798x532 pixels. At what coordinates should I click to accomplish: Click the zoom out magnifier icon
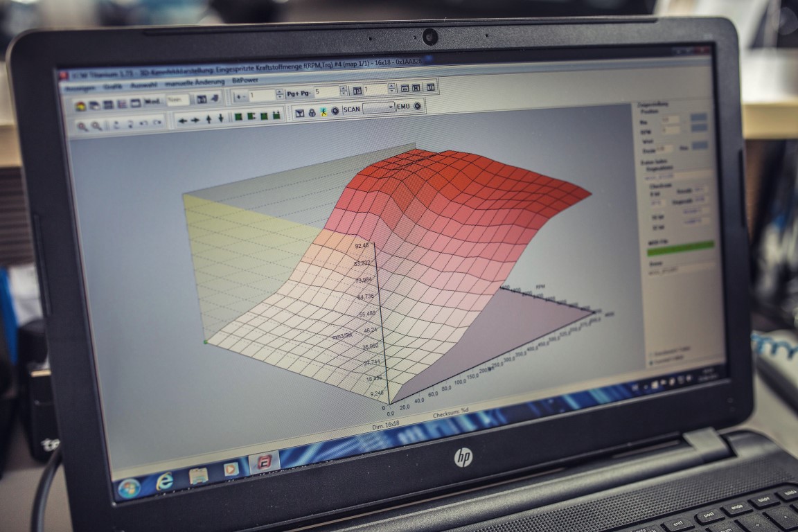pyautogui.click(x=96, y=126)
